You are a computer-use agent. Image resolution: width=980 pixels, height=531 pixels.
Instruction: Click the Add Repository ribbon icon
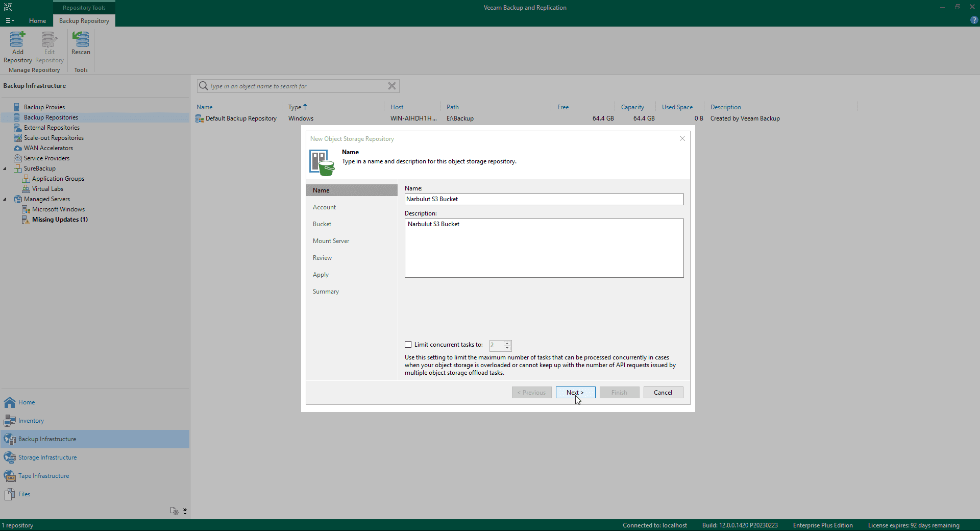click(x=17, y=40)
